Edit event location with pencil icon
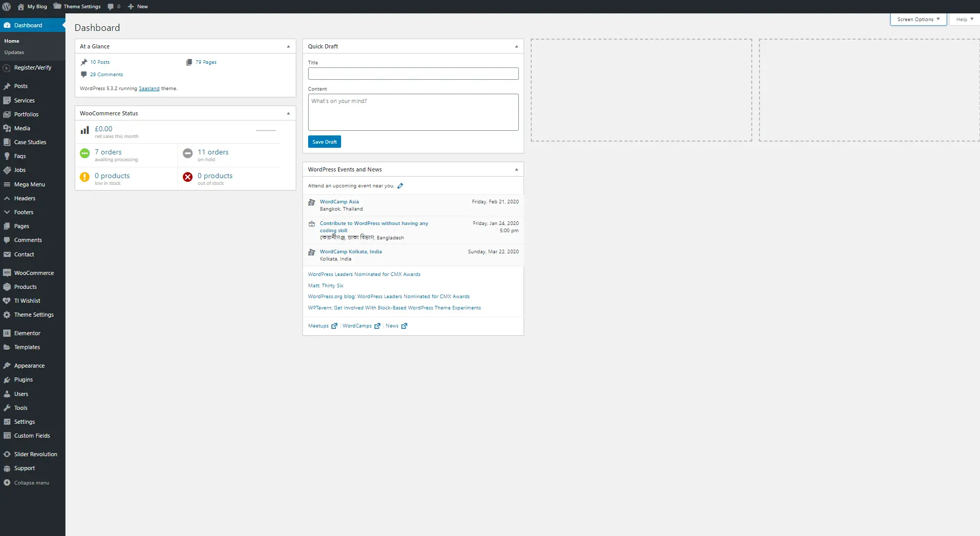 (400, 186)
